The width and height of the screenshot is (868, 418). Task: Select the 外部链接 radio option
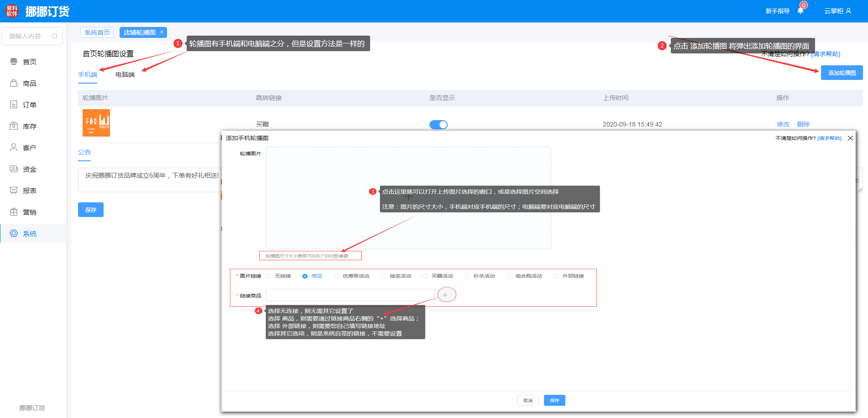click(x=556, y=276)
